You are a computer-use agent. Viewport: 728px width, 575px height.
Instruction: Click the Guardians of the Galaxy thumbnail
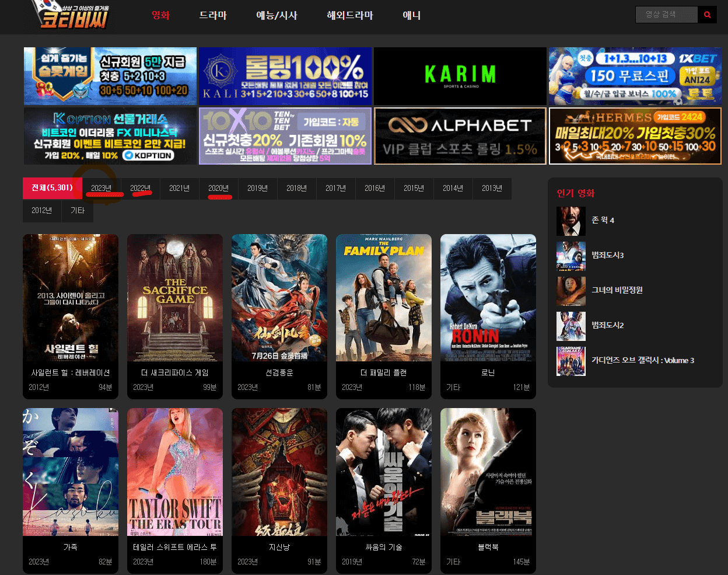571,361
